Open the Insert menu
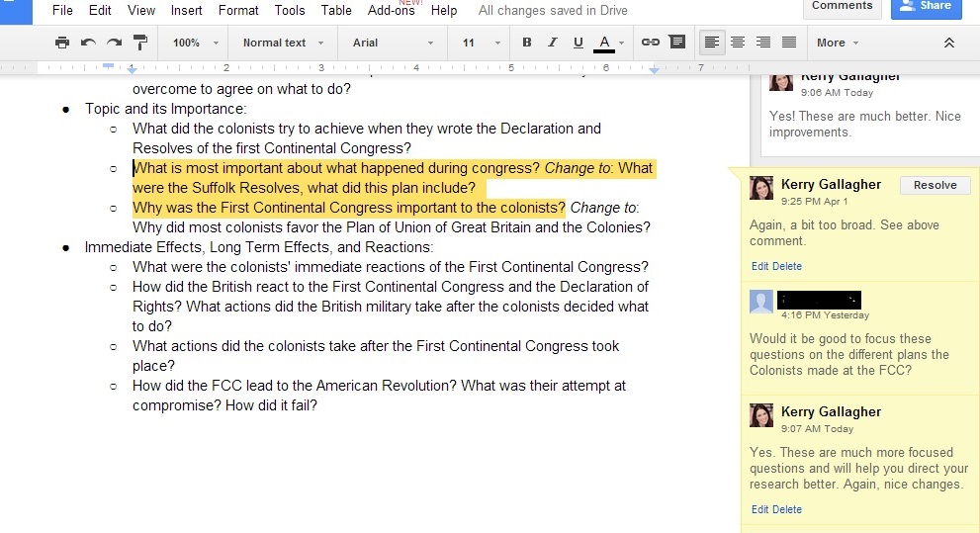 186,10
